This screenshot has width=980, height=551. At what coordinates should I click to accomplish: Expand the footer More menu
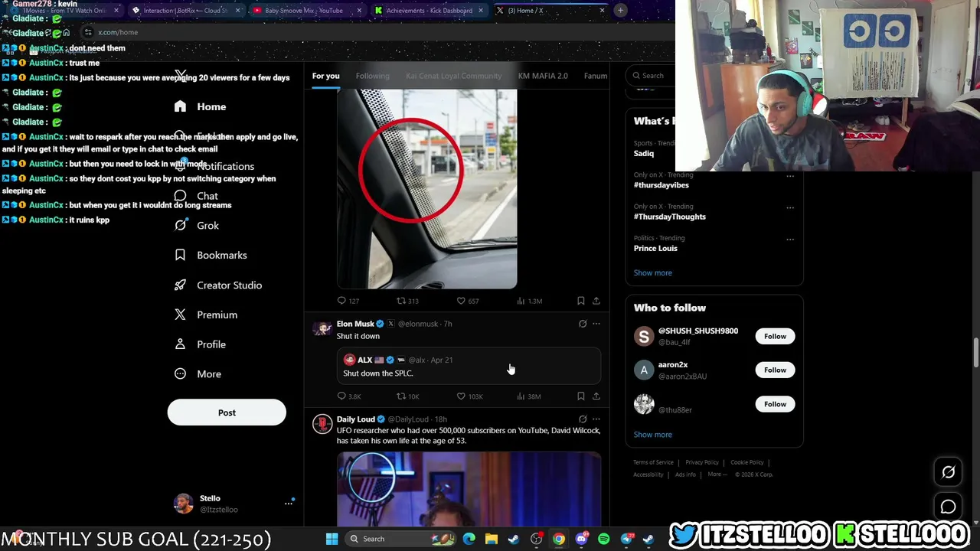[x=717, y=474]
